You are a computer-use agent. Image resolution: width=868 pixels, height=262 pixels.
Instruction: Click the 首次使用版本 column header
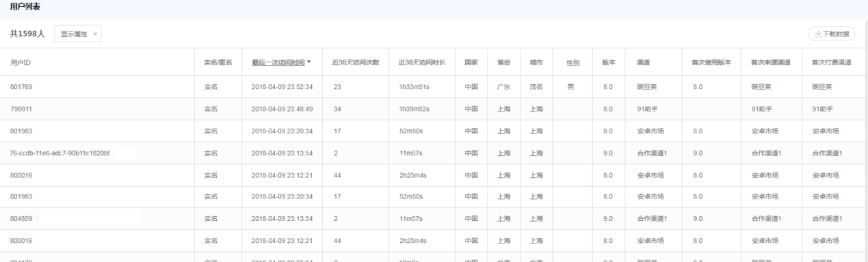(711, 62)
